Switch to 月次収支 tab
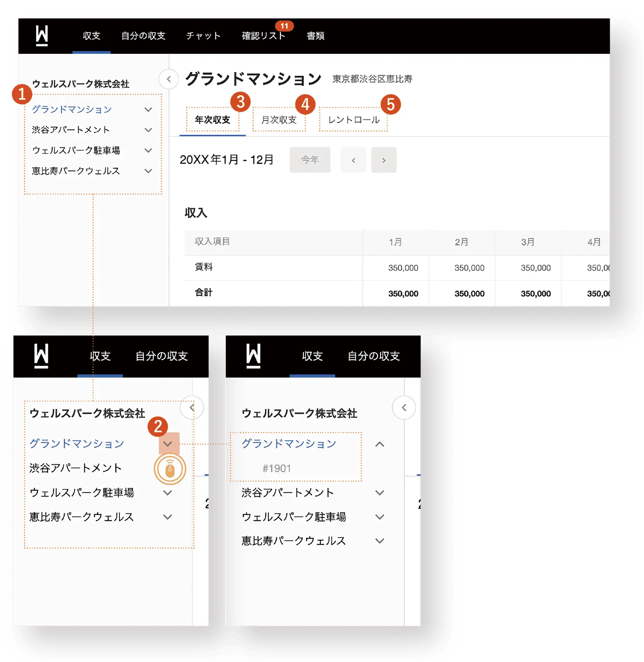The image size is (644, 662). pos(279,120)
